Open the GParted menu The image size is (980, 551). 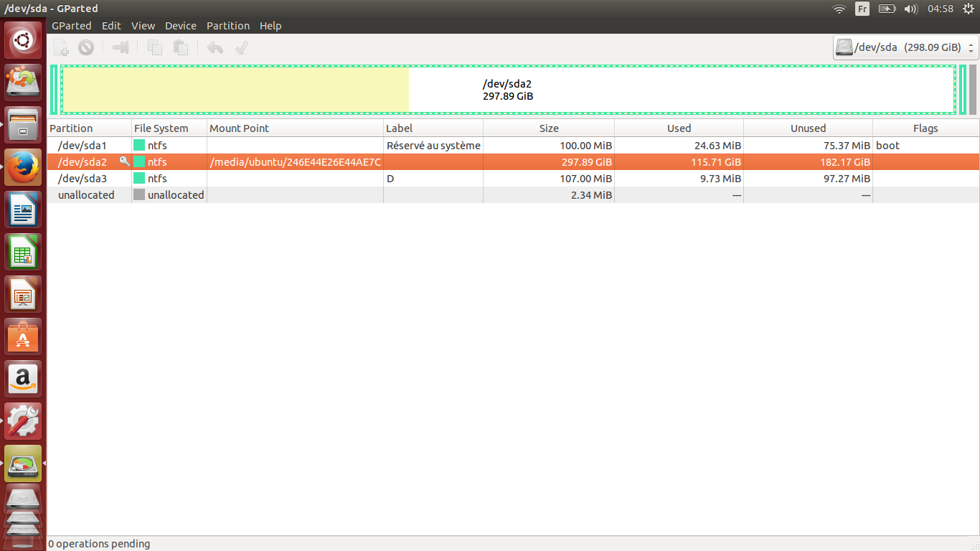[72, 25]
